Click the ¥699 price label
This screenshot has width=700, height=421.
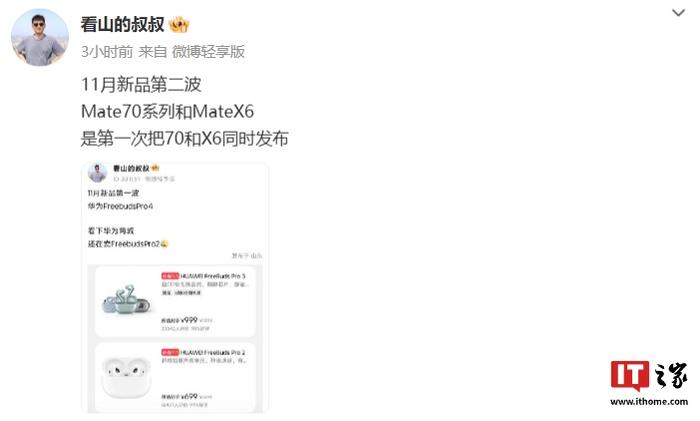point(189,396)
